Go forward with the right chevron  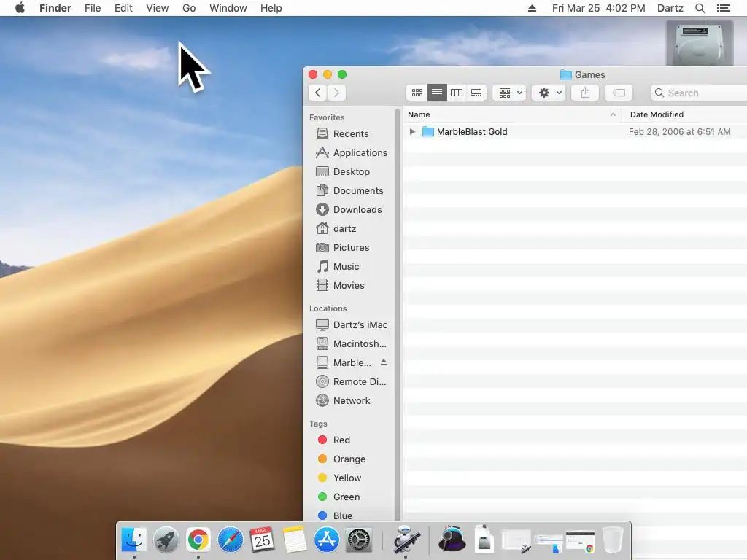[x=336, y=93]
